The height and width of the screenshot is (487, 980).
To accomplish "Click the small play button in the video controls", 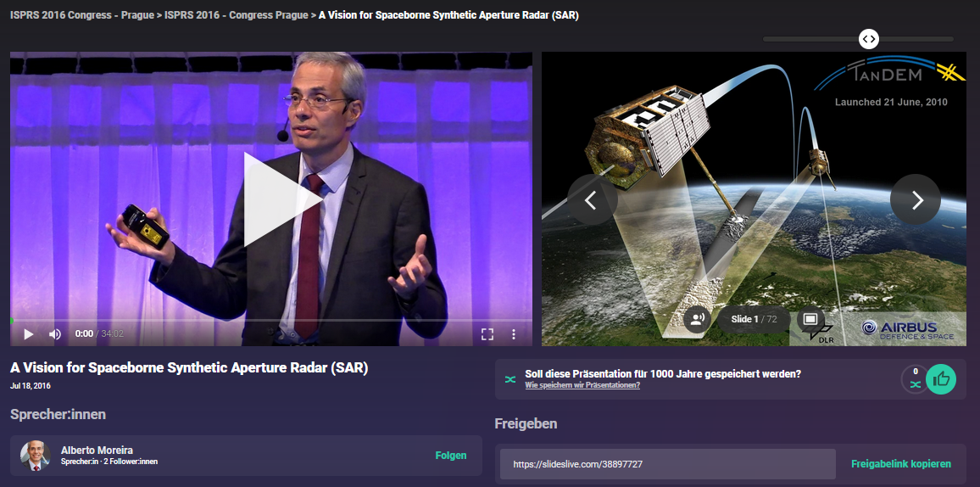I will pyautogui.click(x=28, y=333).
